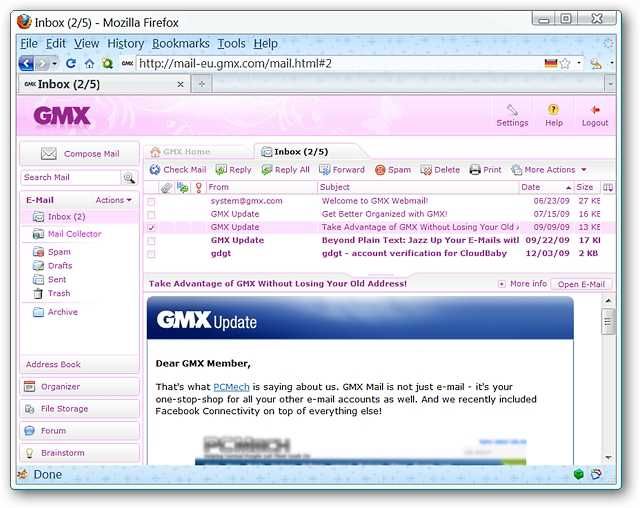Click the preview pane scrollbar thumb
The image size is (640, 508).
tap(608, 322)
